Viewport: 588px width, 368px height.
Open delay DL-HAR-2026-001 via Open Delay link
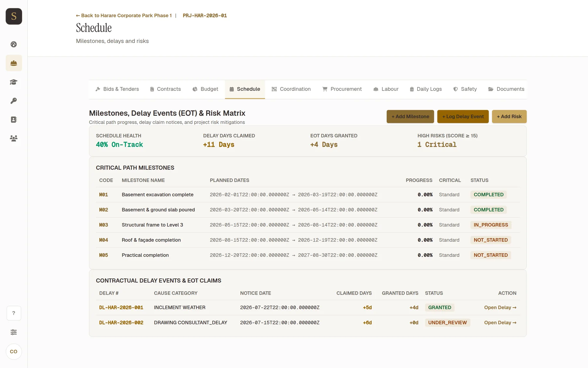tap(500, 308)
